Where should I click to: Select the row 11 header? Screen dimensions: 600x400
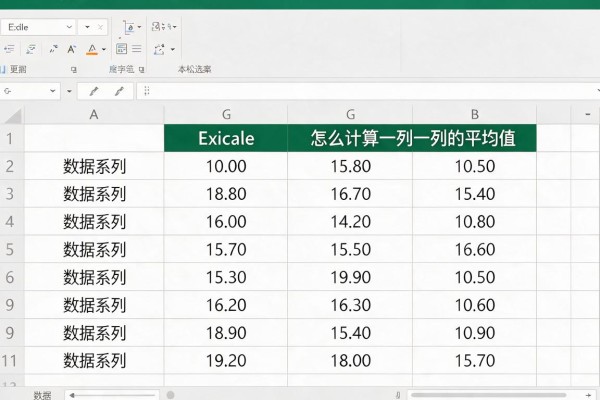[11, 361]
